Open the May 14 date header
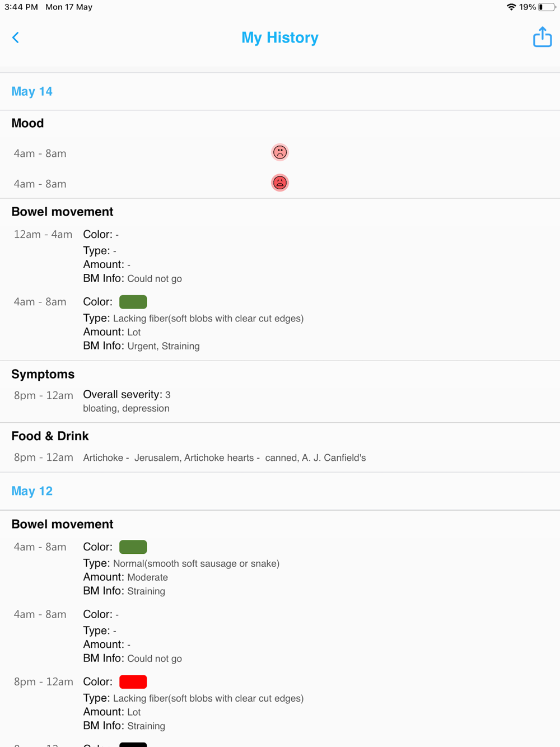560x747 pixels. [32, 91]
